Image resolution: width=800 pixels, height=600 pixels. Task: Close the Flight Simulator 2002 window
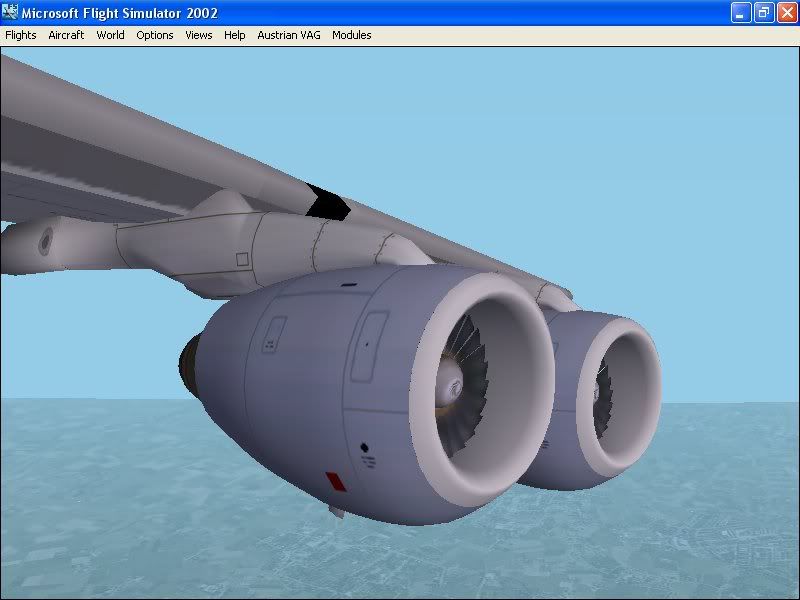[x=786, y=13]
